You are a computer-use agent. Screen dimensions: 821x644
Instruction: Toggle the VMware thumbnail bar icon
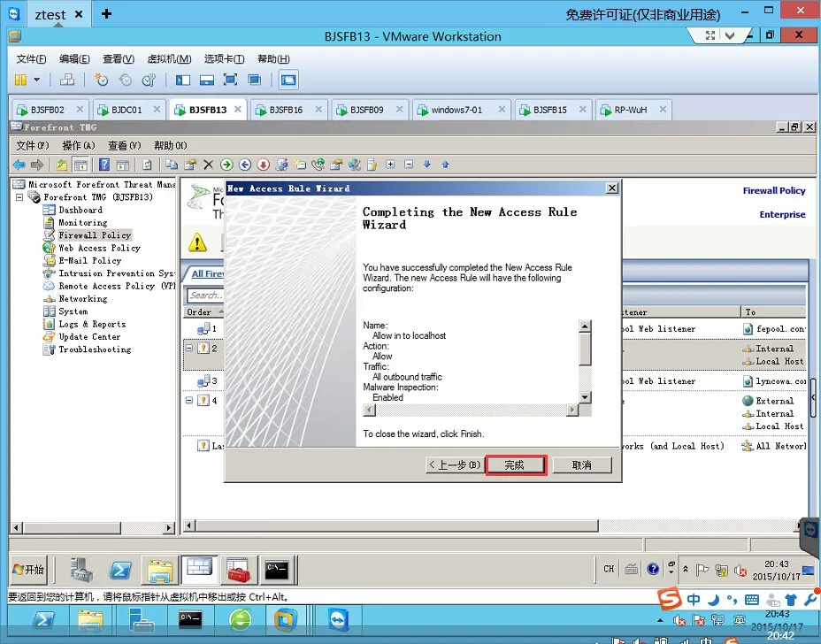pyautogui.click(x=207, y=80)
